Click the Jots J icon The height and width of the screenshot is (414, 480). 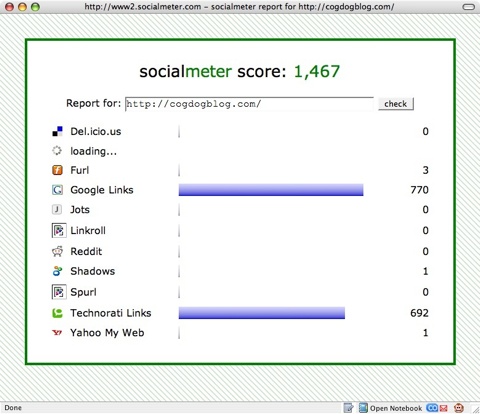click(x=57, y=209)
